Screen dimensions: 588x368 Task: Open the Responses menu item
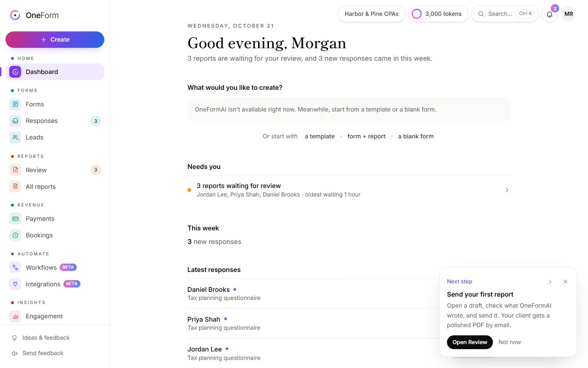tap(55, 121)
